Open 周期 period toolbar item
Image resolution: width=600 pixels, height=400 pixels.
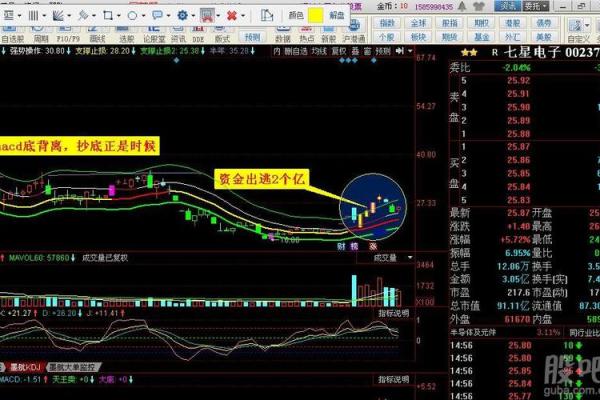(x=41, y=34)
